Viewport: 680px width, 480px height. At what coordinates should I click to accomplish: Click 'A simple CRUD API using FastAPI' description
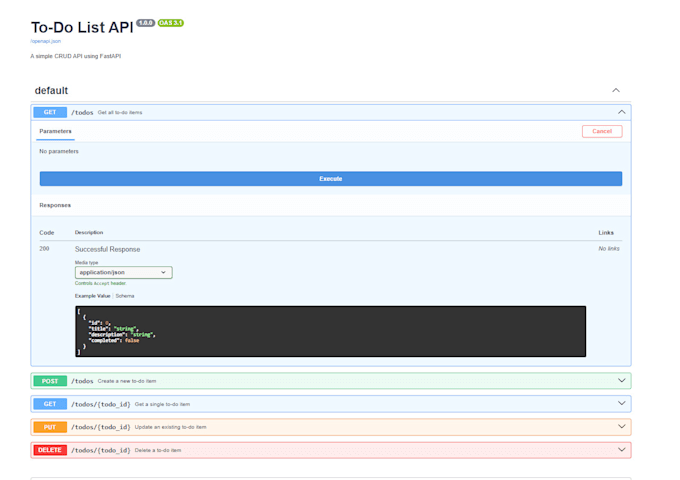75,56
